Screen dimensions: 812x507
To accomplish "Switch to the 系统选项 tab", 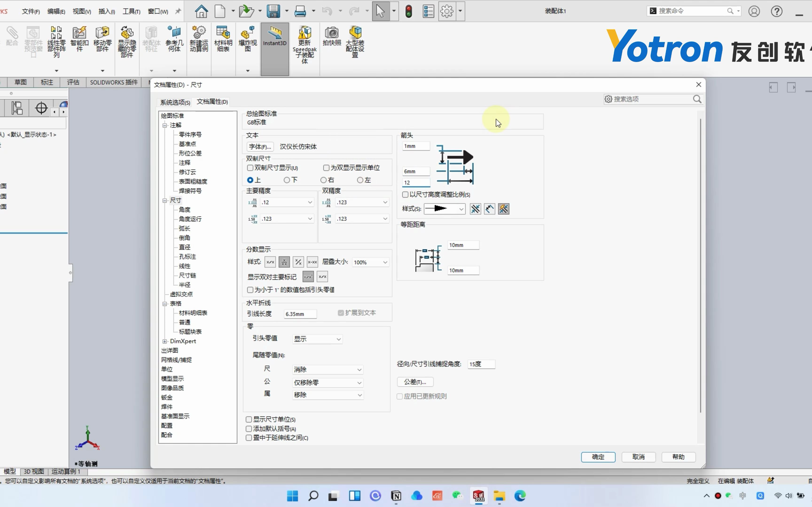I will [x=175, y=102].
